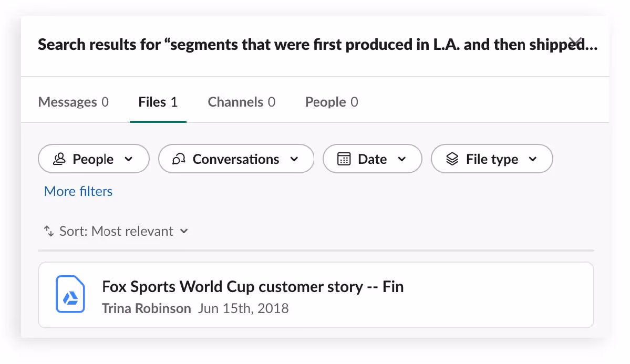The image size is (630, 364).
Task: Click the People filter person icon
Action: [x=59, y=159]
